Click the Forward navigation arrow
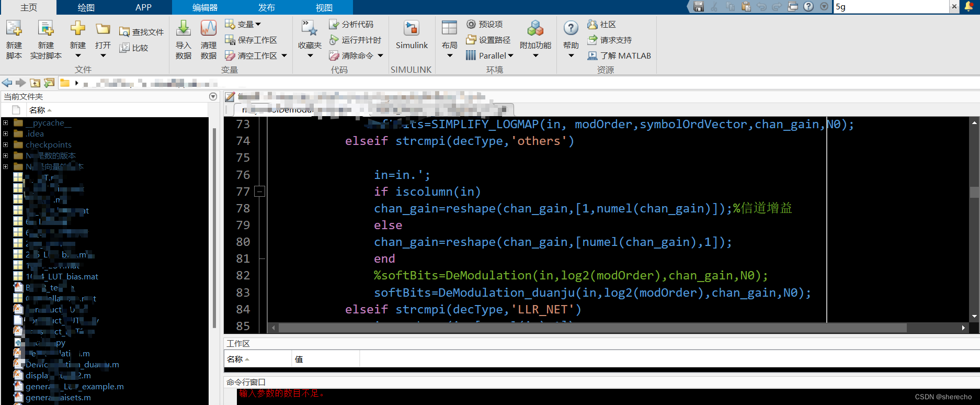 tap(20, 83)
